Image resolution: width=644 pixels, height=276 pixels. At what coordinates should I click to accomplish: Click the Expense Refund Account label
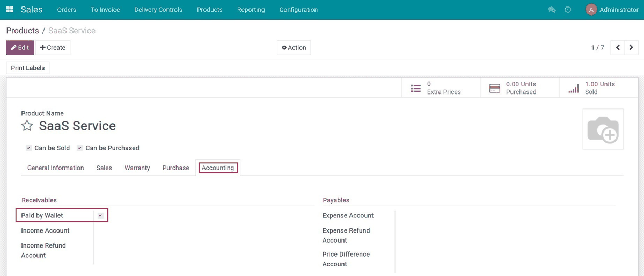(346, 235)
